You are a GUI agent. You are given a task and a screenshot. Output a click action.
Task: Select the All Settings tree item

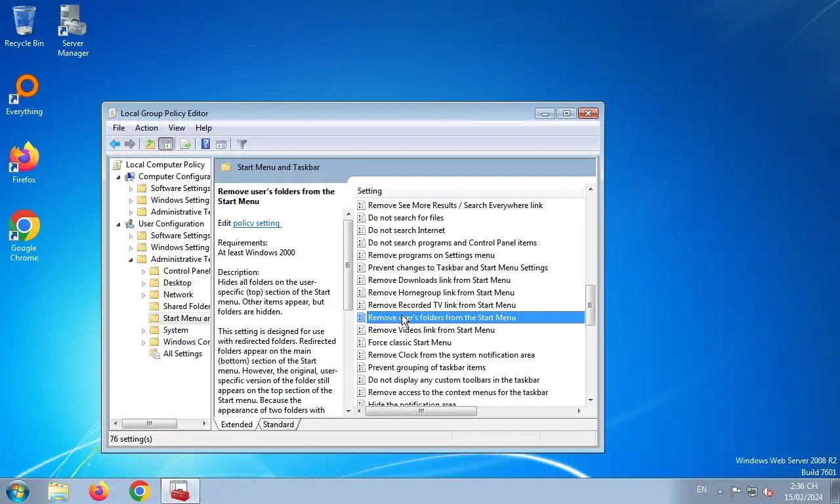(x=182, y=354)
